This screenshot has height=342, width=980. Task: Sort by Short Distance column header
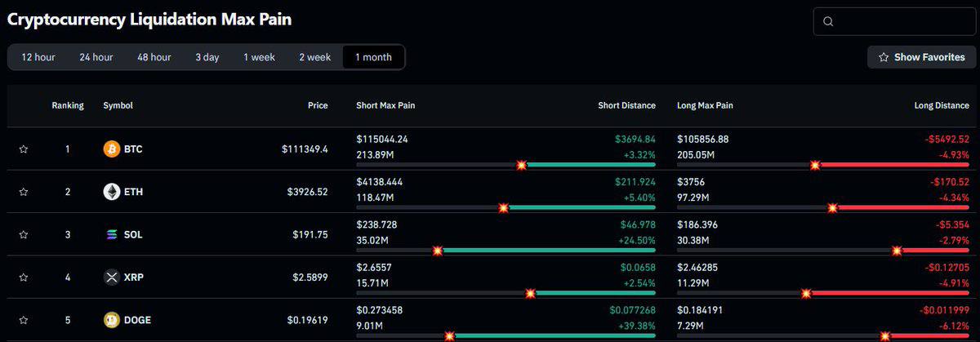pos(627,105)
